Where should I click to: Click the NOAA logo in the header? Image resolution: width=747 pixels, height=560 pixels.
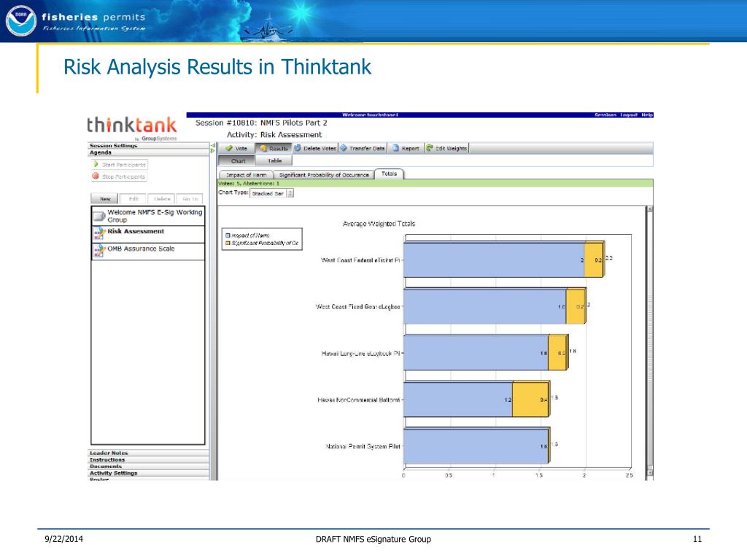tap(20, 21)
